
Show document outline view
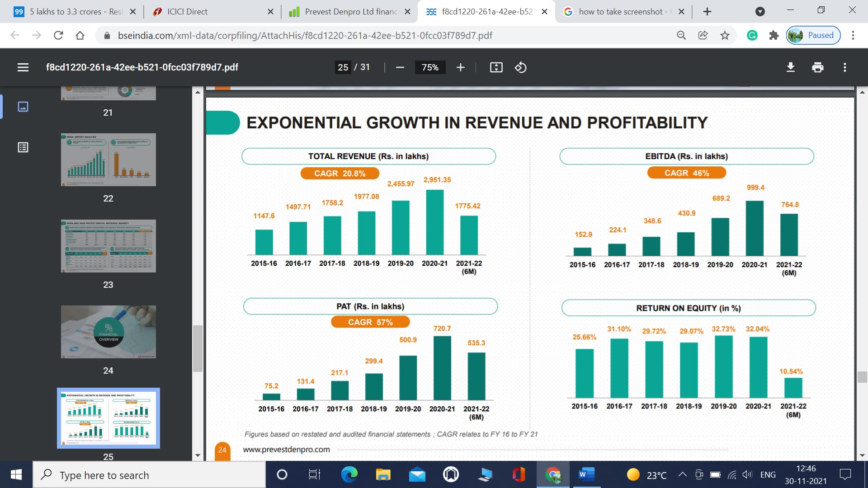(23, 147)
